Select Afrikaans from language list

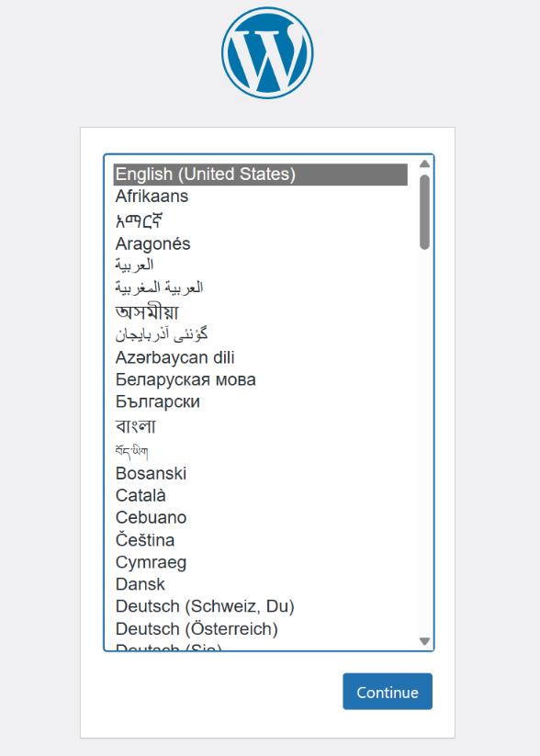261,197
